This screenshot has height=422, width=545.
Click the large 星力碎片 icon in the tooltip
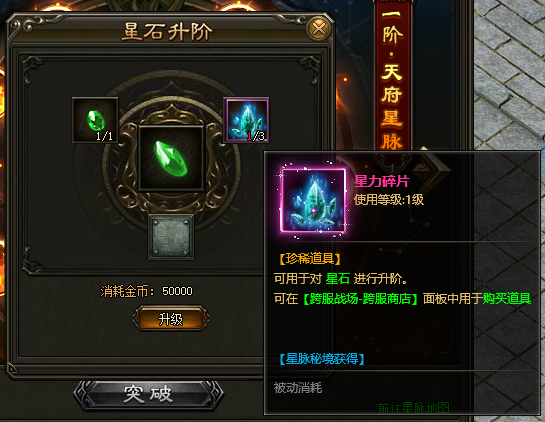314,200
